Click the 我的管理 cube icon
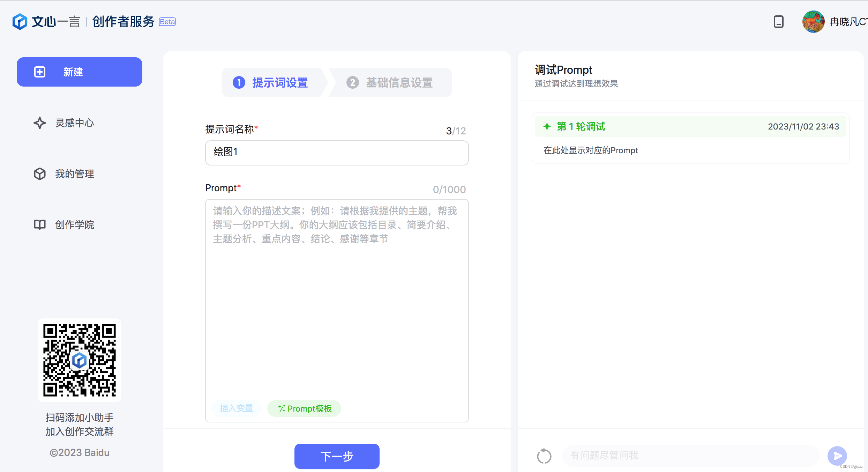Image resolution: width=868 pixels, height=472 pixels. [x=40, y=174]
